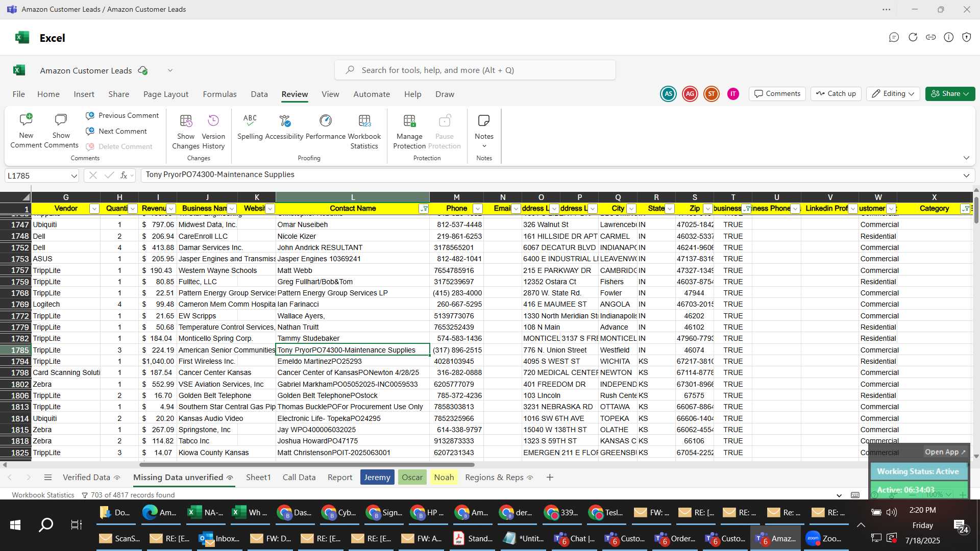Click the Catch up button
Screen dimensions: 980x551
pyautogui.click(x=836, y=94)
